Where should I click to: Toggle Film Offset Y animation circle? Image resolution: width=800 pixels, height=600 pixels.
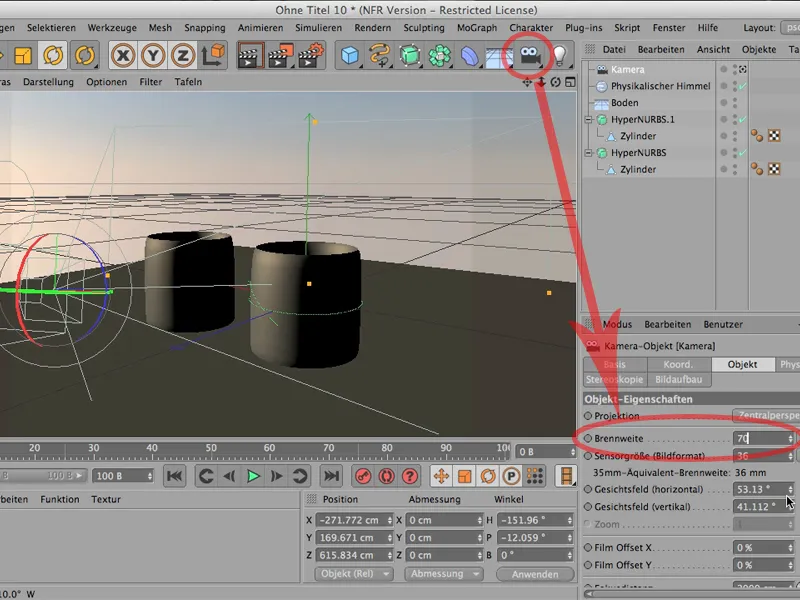[x=588, y=565]
